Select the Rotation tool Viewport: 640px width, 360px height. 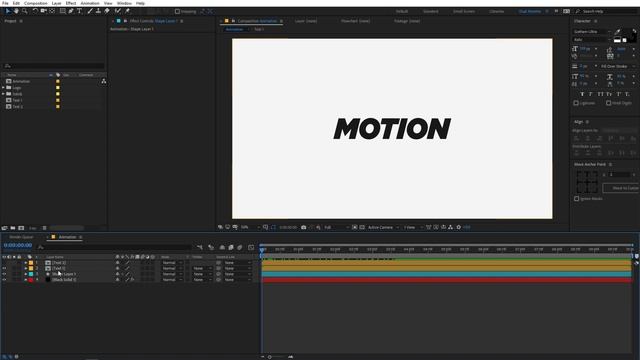(x=35, y=11)
